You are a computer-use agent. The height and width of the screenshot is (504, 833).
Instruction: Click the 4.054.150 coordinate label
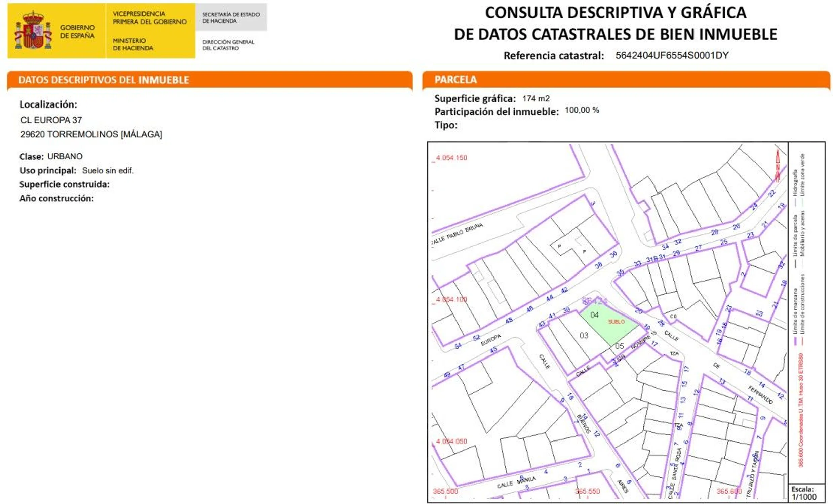451,158
